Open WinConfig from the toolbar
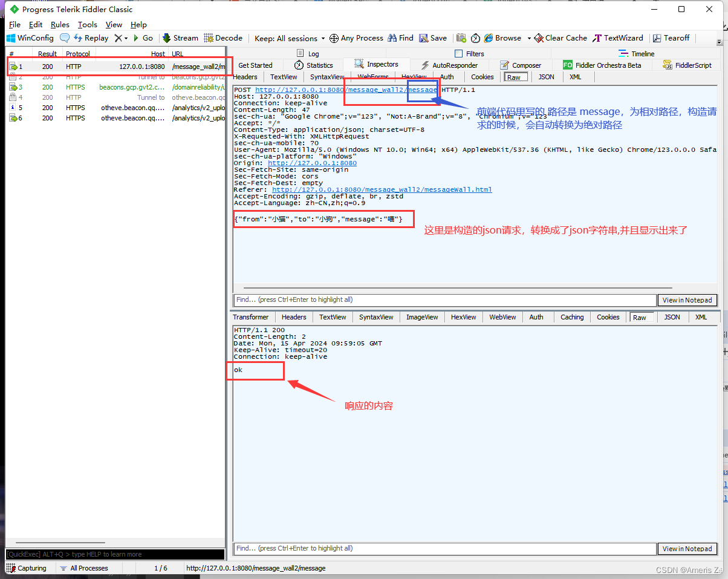 [x=30, y=38]
